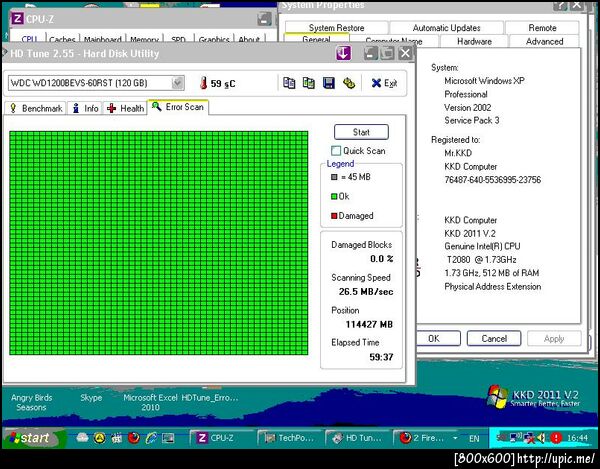Click the 26.5 MB/sec scanning speed value

(x=366, y=291)
